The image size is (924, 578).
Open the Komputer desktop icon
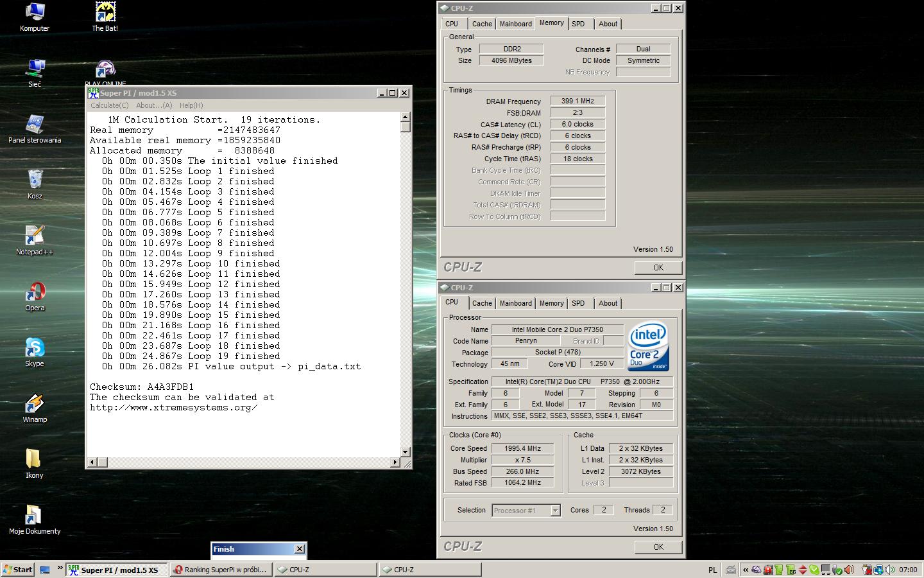coord(35,12)
